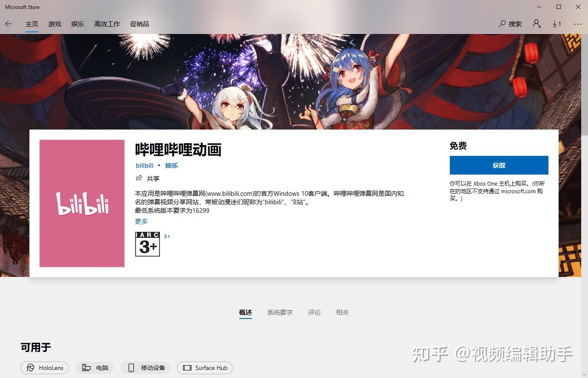Image resolution: width=588 pixels, height=378 pixels.
Task: Open the See more (...) options
Action: [577, 24]
